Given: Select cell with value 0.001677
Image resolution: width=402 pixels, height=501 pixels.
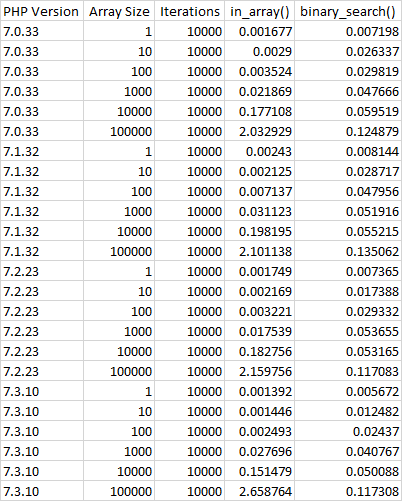Looking at the screenshot, I should [x=260, y=31].
